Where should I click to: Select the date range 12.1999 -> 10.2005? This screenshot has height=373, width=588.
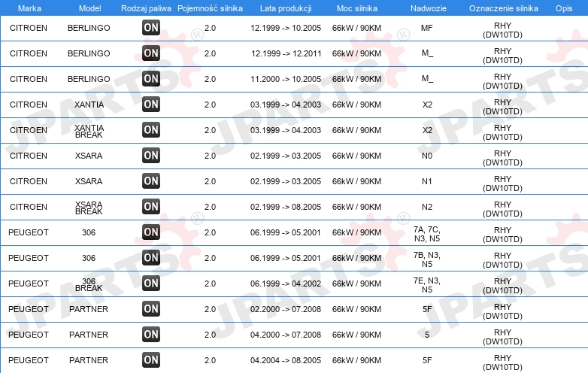coord(286,28)
